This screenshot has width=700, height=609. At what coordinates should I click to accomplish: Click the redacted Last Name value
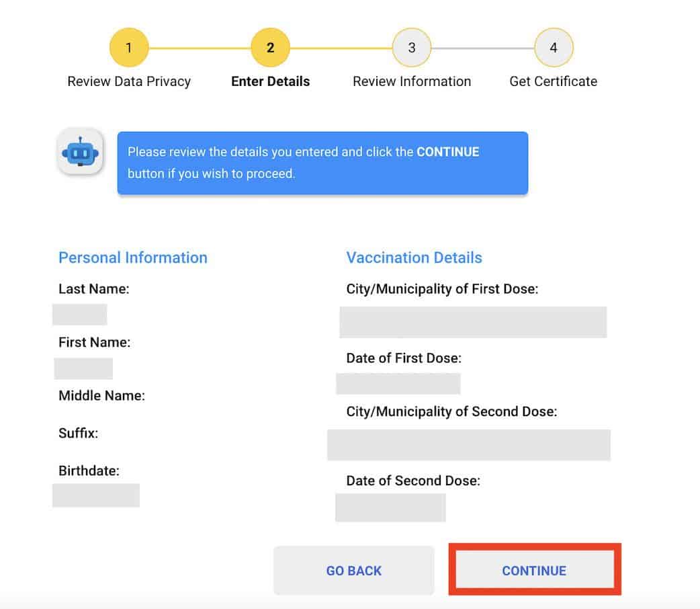pyautogui.click(x=80, y=315)
